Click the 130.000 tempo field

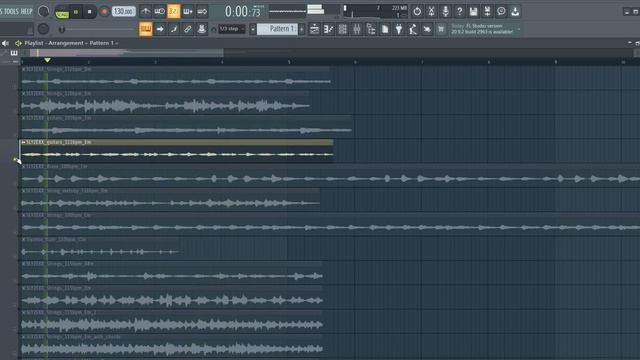123,11
